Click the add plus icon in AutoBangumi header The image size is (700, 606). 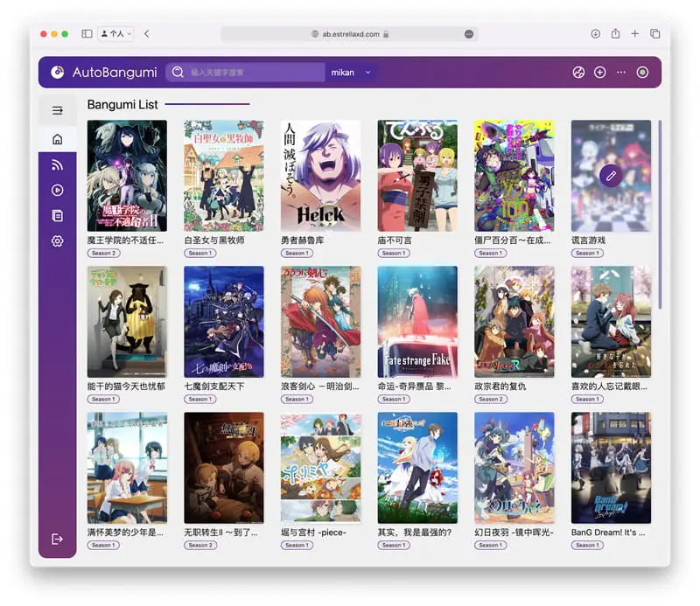[x=600, y=73]
